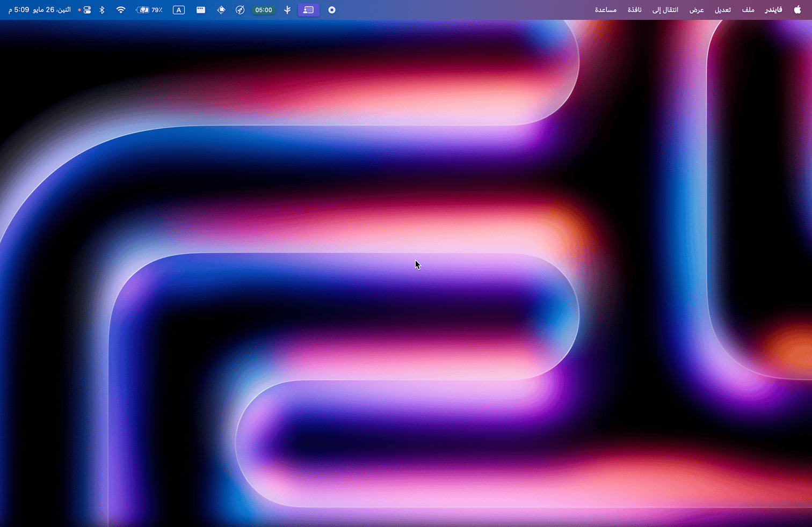This screenshot has height=527, width=812.
Task: Open the انتقال إلى (Go) menu
Action: point(665,10)
